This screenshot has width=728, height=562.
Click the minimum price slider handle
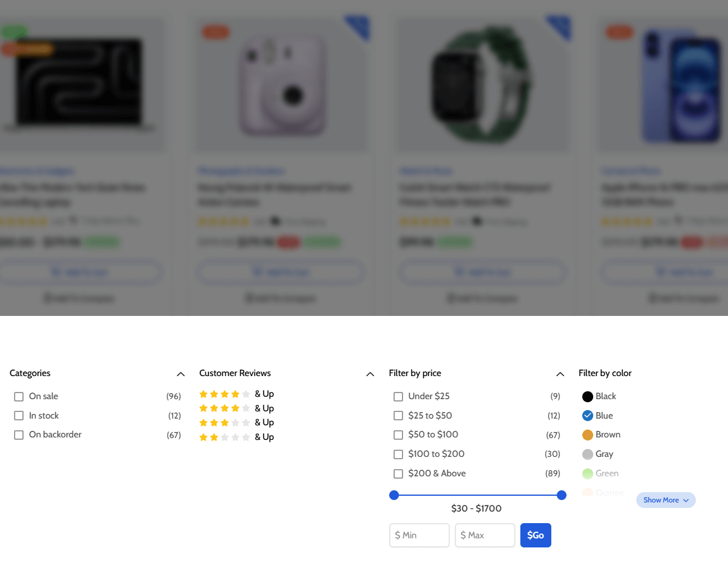(394, 495)
